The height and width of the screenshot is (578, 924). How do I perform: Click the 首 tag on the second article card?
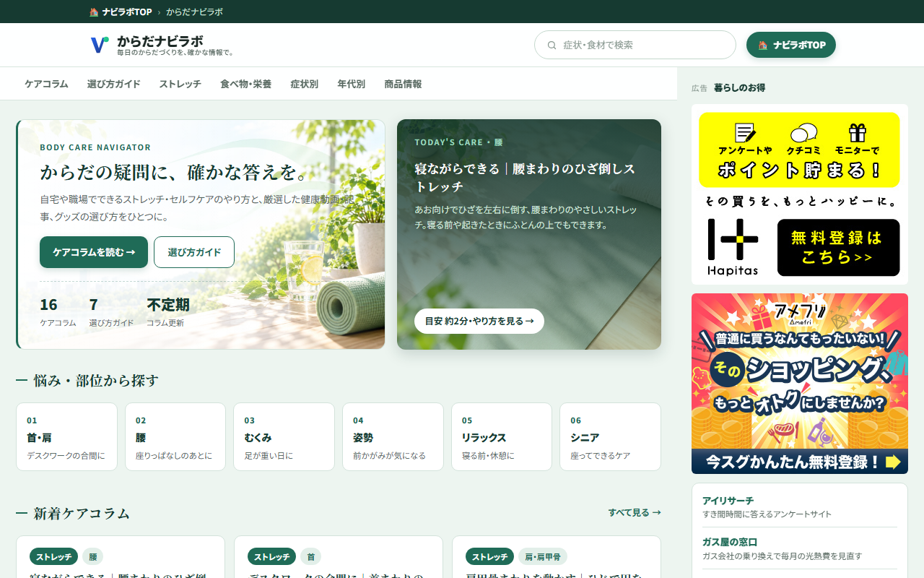[x=311, y=556]
